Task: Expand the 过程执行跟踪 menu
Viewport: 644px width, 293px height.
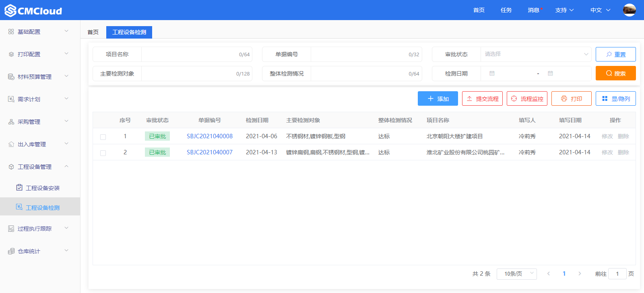Action: click(x=66, y=228)
